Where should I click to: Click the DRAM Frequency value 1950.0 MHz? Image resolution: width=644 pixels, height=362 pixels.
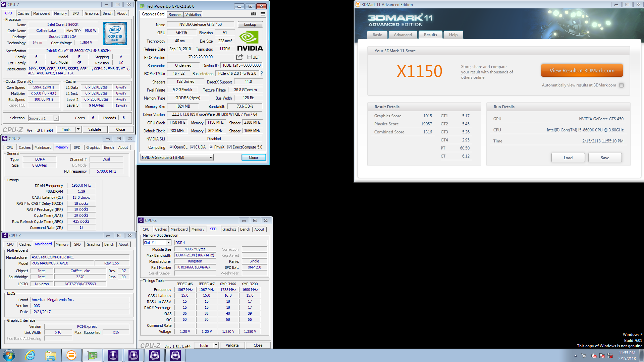click(81, 185)
